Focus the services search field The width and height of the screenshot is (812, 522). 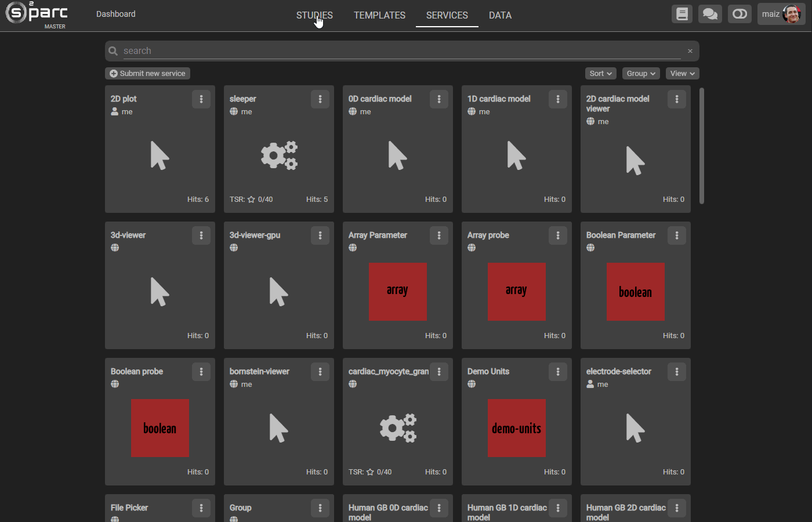(x=401, y=51)
